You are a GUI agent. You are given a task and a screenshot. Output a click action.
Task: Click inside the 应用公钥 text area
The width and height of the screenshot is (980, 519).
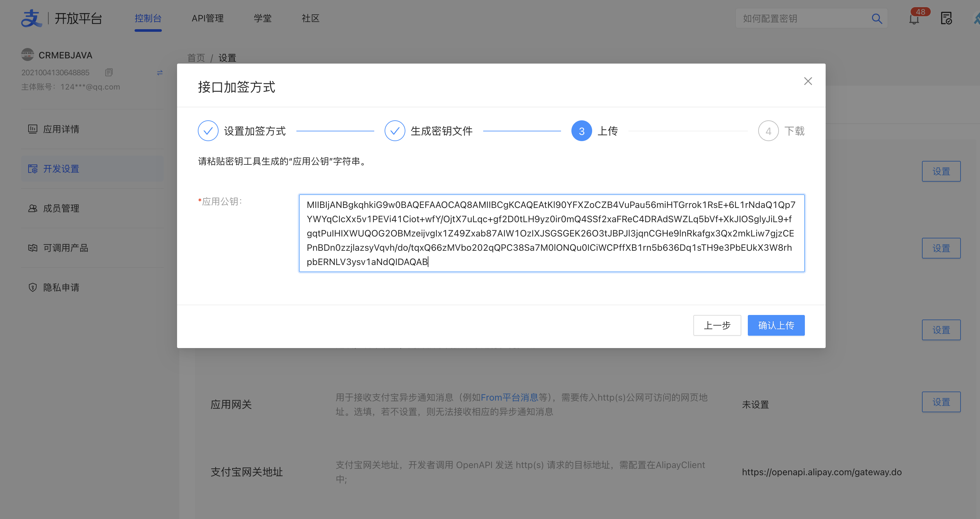tap(551, 233)
